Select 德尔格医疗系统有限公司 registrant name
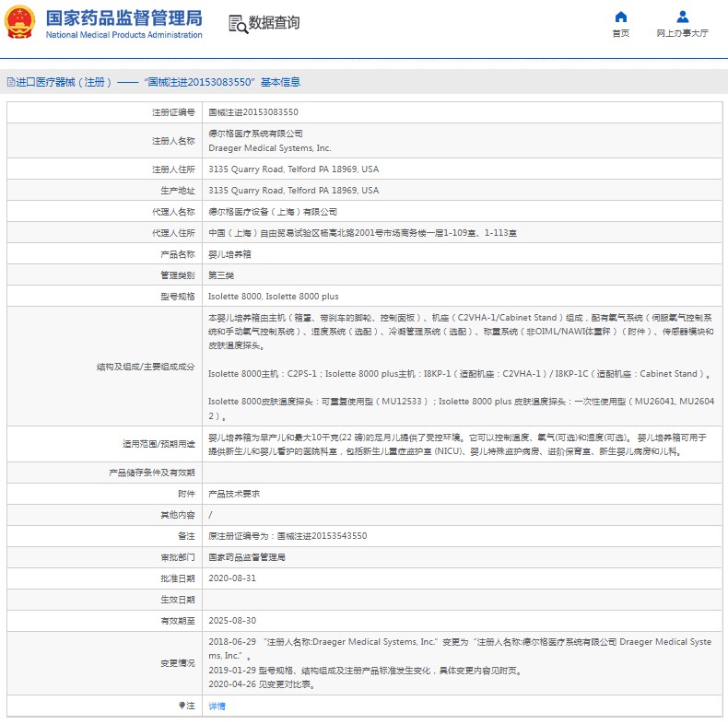Image resolution: width=728 pixels, height=724 pixels. 255,134
